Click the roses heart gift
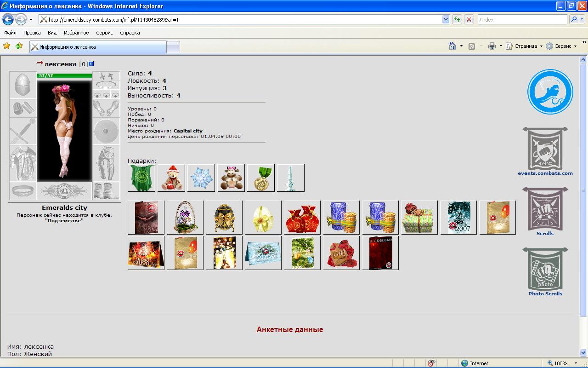 341,253
